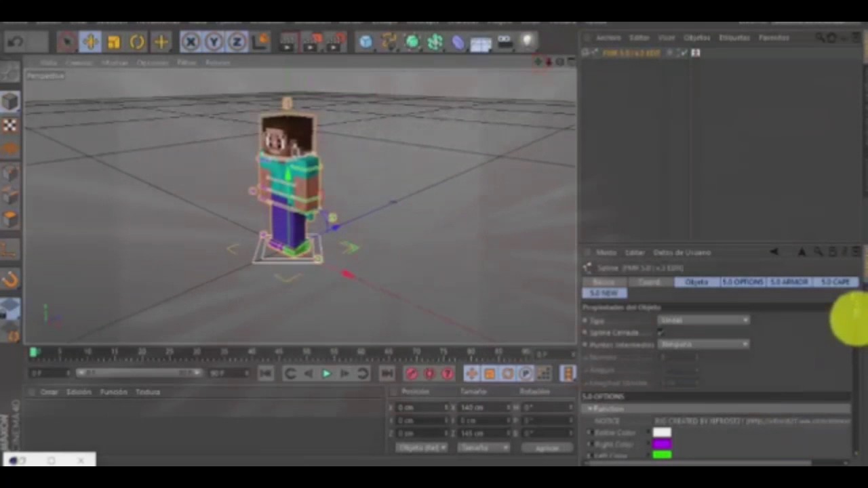Toggle Position keyframe recording
The height and width of the screenshot is (488, 868).
pyautogui.click(x=471, y=373)
